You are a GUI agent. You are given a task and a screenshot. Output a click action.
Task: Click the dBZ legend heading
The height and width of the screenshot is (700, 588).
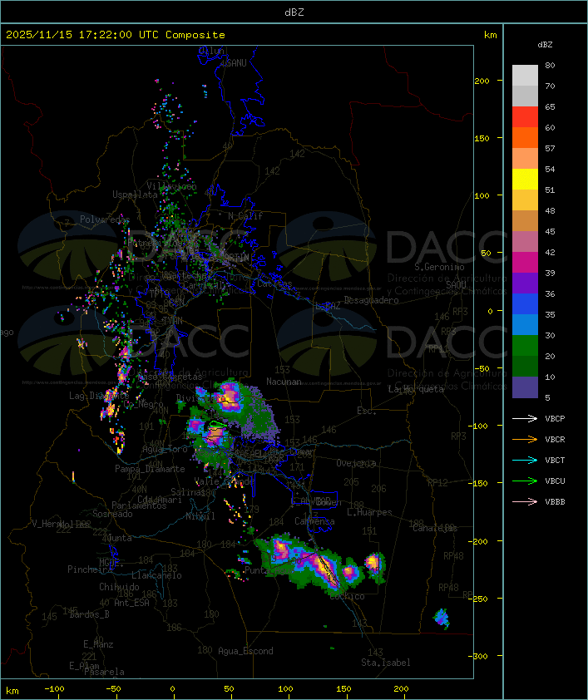545,45
